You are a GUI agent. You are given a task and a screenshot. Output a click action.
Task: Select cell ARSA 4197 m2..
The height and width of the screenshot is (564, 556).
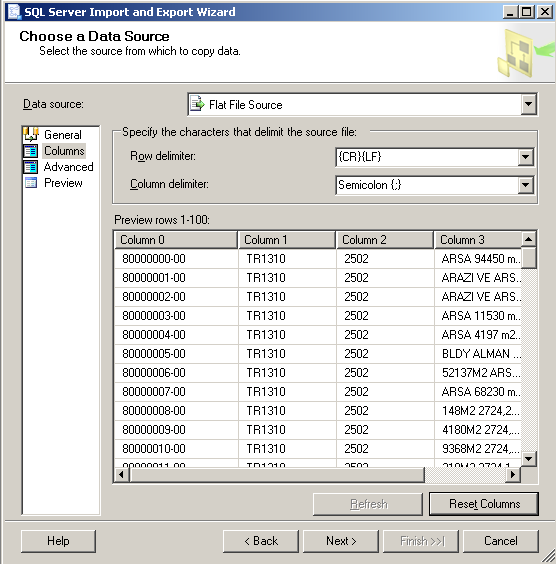pyautogui.click(x=478, y=335)
